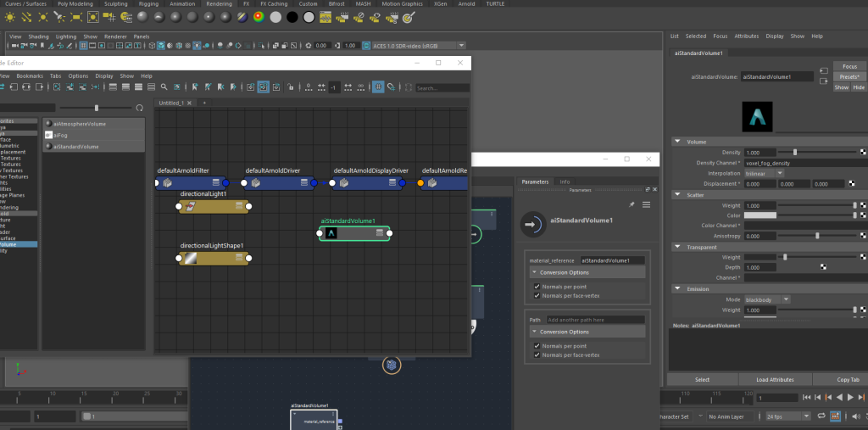
Task: Adjust the Anisotropy slider
Action: [817, 236]
